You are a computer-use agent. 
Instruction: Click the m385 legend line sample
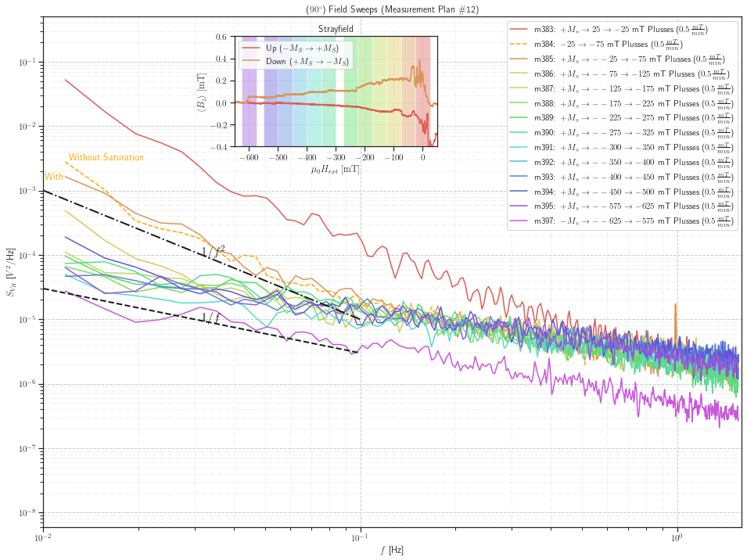pos(520,59)
